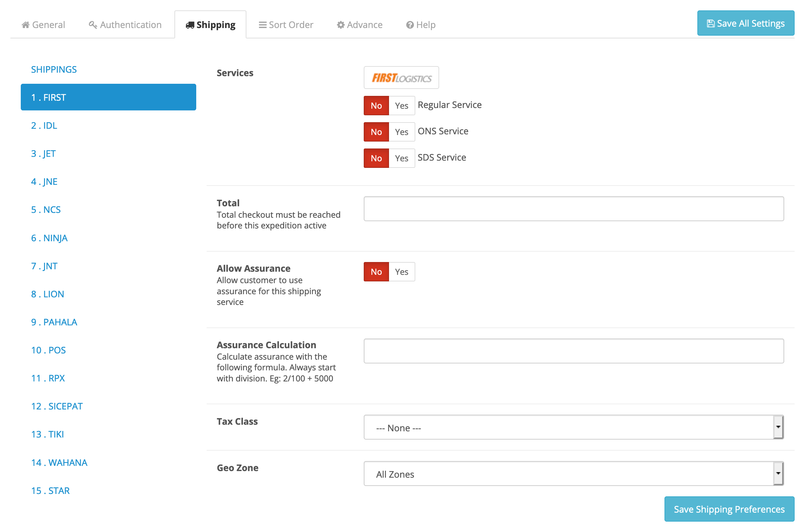Click the First Logistics logo
The width and height of the screenshot is (805, 532).
pos(401,78)
